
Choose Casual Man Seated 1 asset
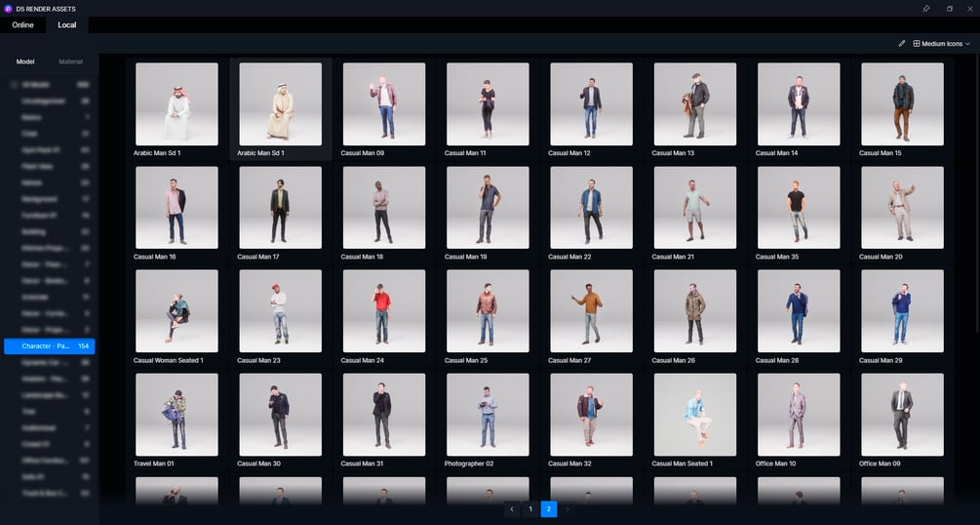point(695,415)
